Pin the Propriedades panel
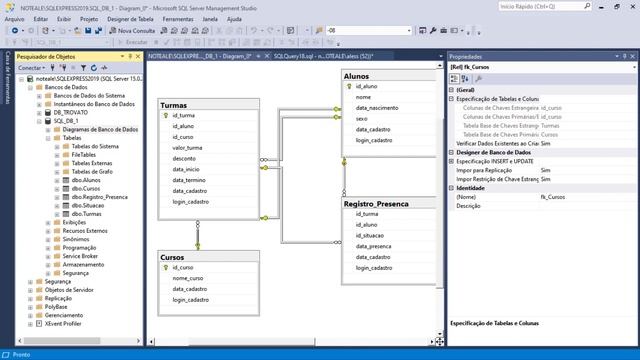The width and height of the screenshot is (640, 360). 624,56
